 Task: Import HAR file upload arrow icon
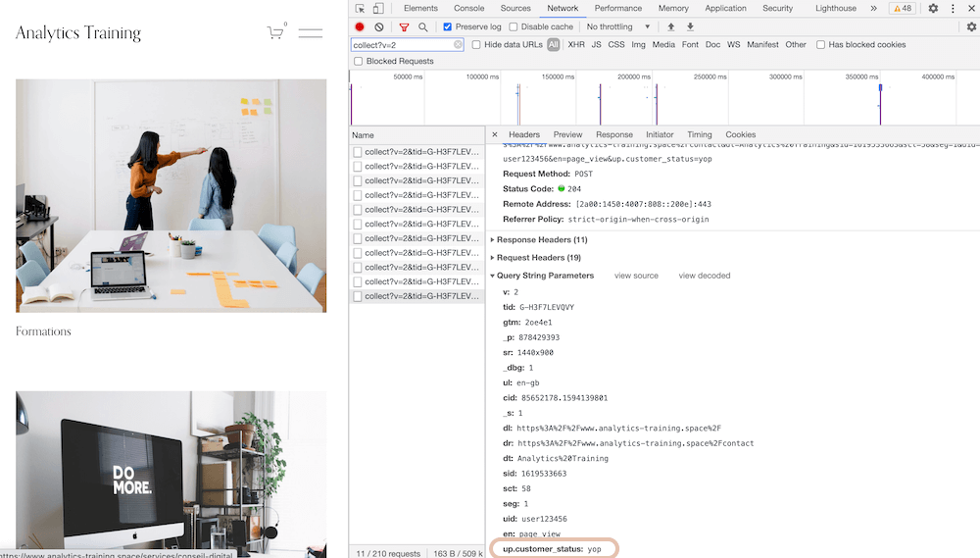point(670,26)
